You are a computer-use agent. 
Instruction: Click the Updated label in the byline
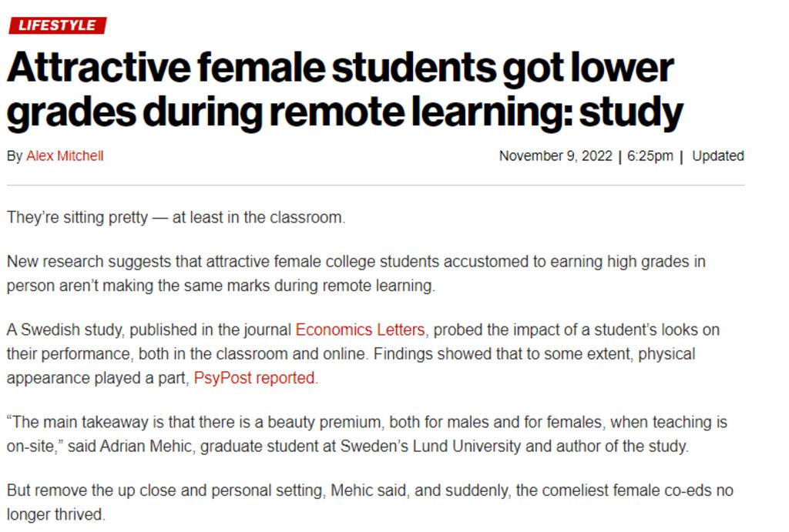pyautogui.click(x=717, y=156)
